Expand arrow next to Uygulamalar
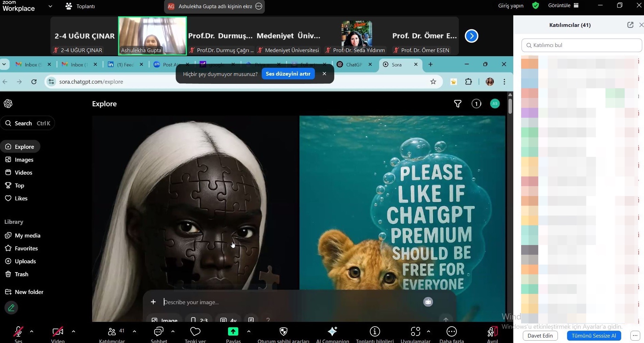 point(428,331)
